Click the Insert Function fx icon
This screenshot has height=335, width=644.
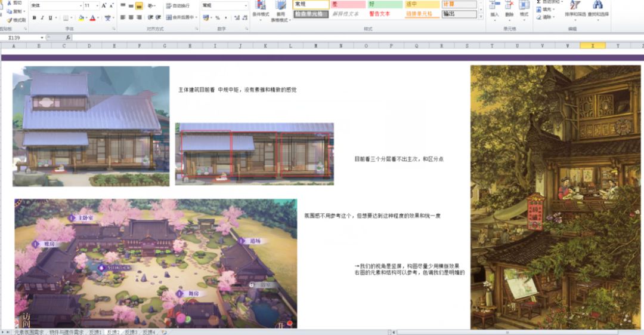tap(68, 38)
